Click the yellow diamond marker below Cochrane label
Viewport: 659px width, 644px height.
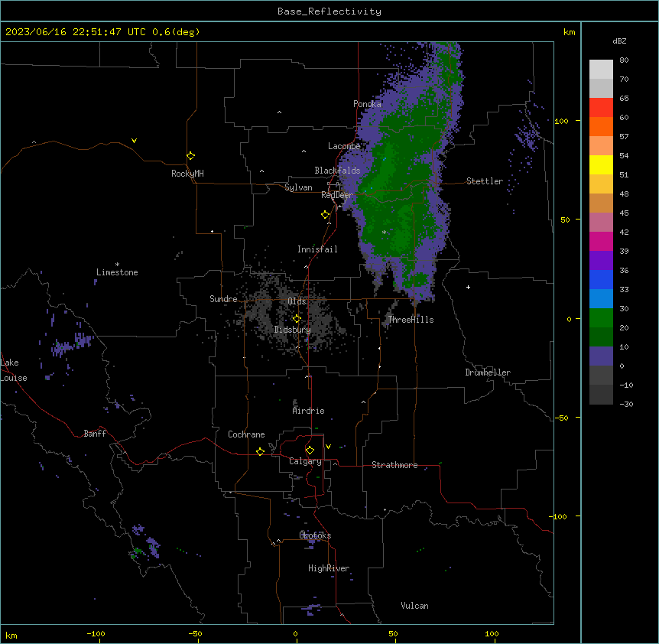click(260, 451)
